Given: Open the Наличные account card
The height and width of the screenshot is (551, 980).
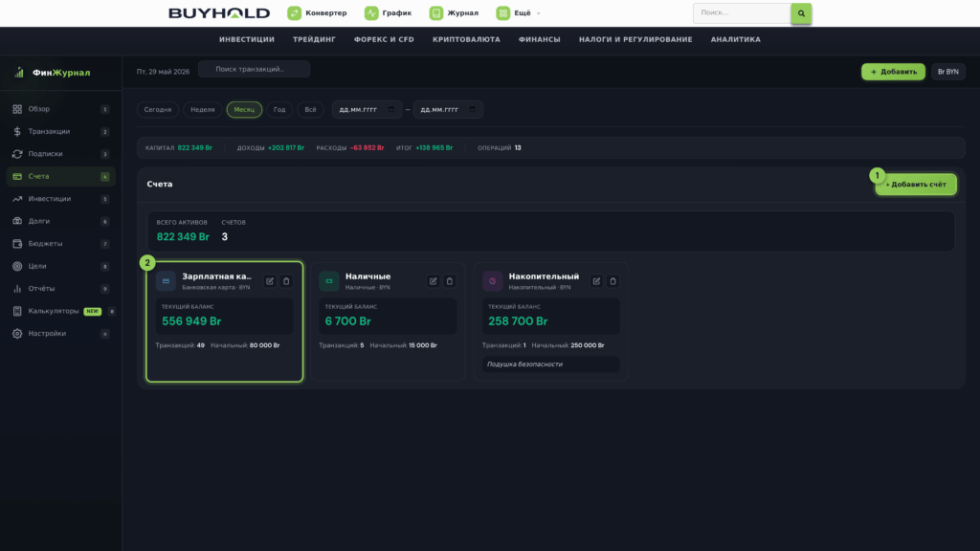Looking at the screenshot, I should tap(388, 321).
